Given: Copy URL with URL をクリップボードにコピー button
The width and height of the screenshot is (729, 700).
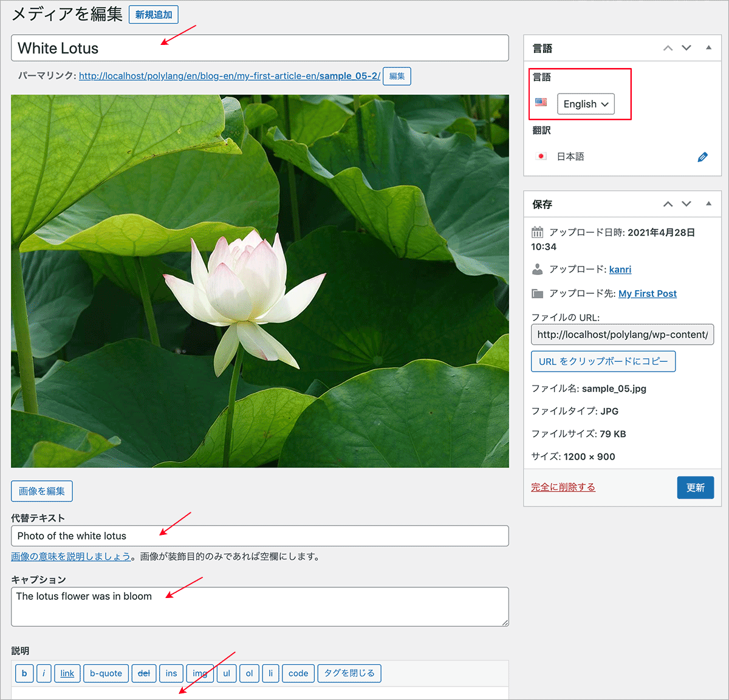Looking at the screenshot, I should point(603,361).
